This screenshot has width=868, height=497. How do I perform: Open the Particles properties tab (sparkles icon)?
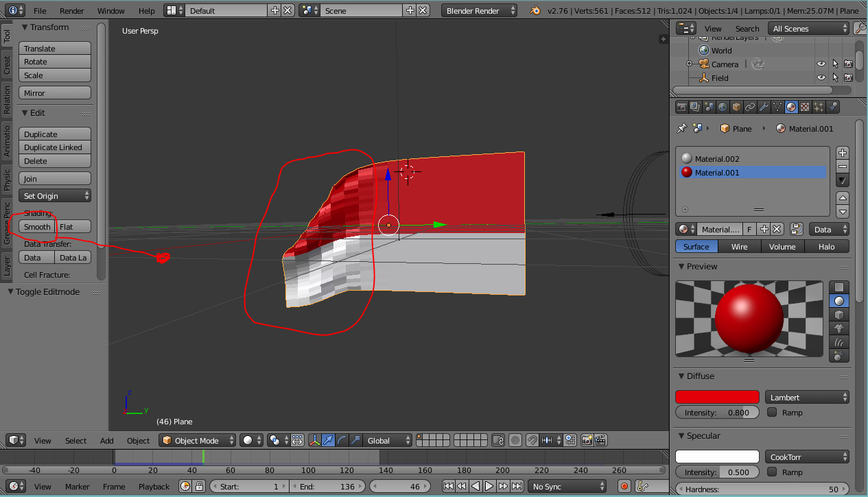819,107
